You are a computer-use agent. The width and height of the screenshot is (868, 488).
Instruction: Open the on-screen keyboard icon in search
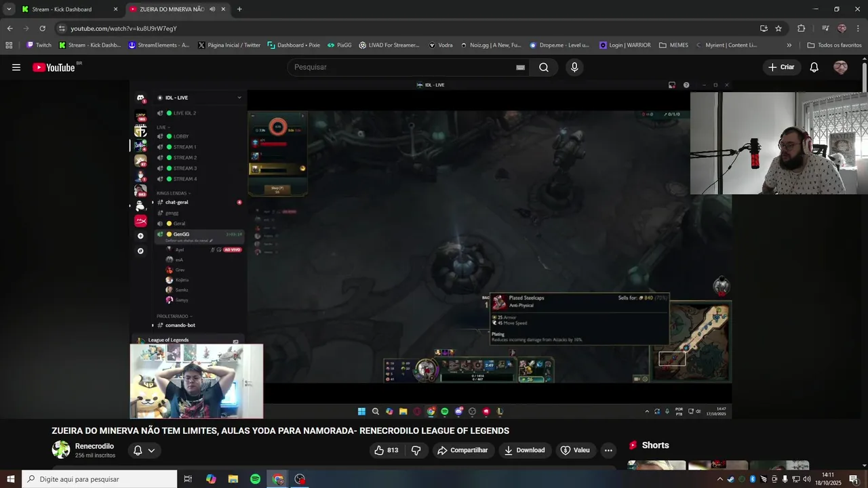(520, 67)
